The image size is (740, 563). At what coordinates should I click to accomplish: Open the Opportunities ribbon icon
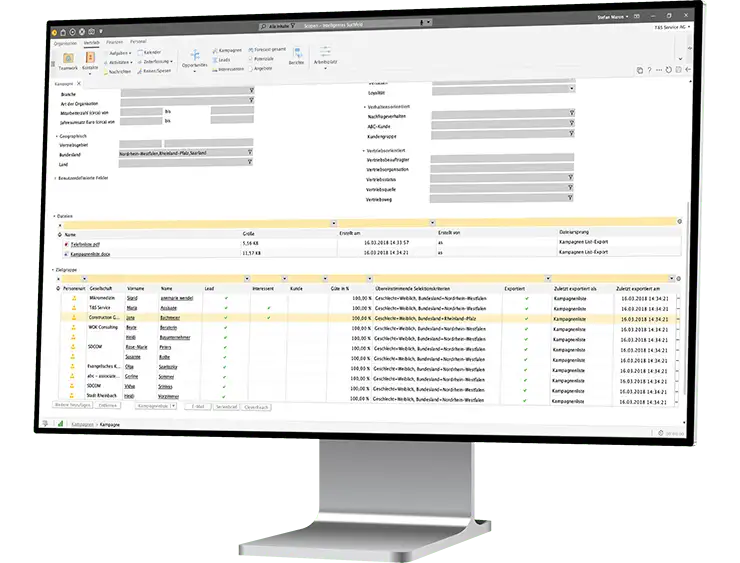click(194, 59)
